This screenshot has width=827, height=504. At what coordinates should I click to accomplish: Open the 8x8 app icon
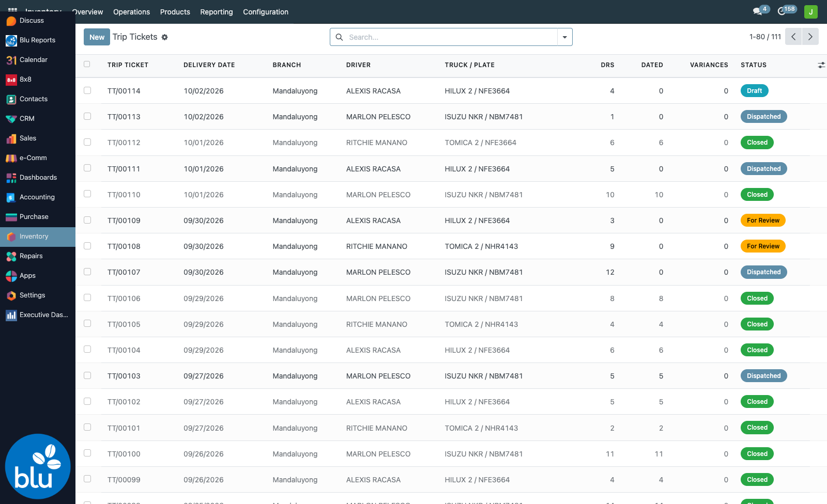(11, 80)
